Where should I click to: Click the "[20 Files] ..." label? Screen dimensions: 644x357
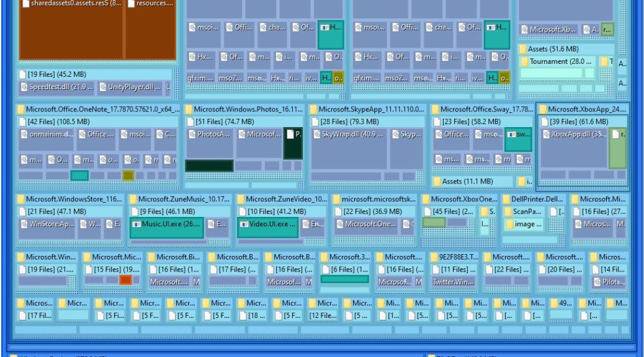[x=565, y=270]
